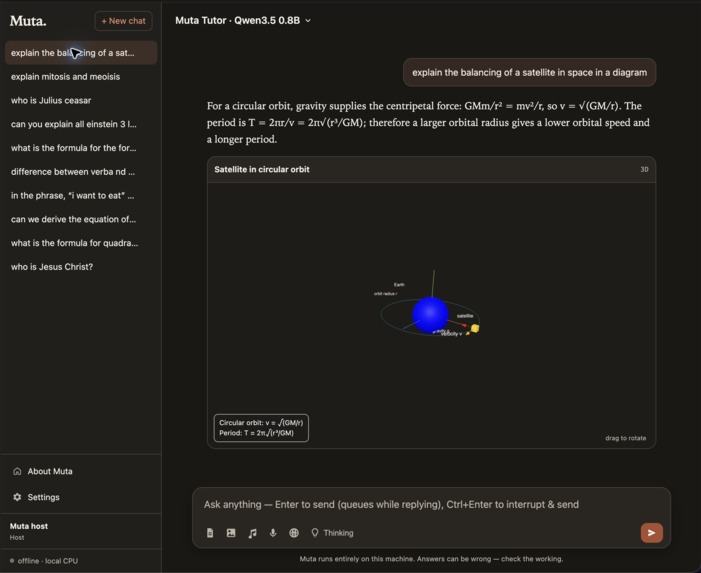The height and width of the screenshot is (573, 701).
Task: Click the Ask anything message input field
Action: (x=431, y=504)
